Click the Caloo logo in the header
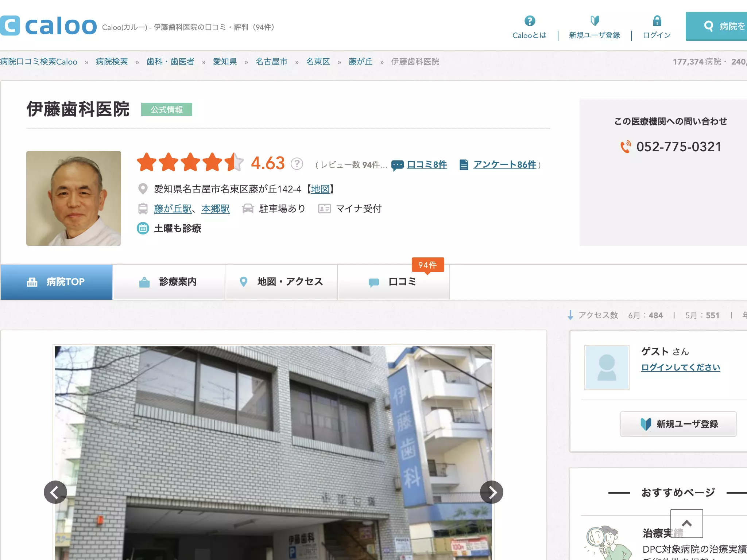This screenshot has width=747, height=560. coord(49,26)
